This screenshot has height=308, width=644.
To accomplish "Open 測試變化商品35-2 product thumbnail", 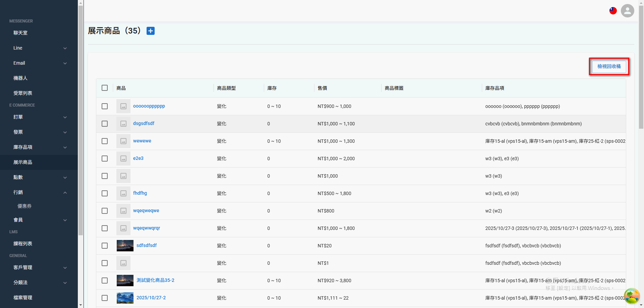I will coord(125,281).
